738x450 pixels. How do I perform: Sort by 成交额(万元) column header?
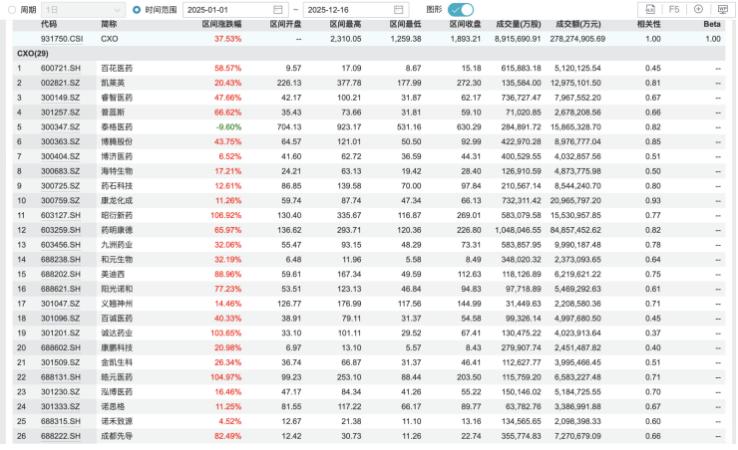(578, 24)
